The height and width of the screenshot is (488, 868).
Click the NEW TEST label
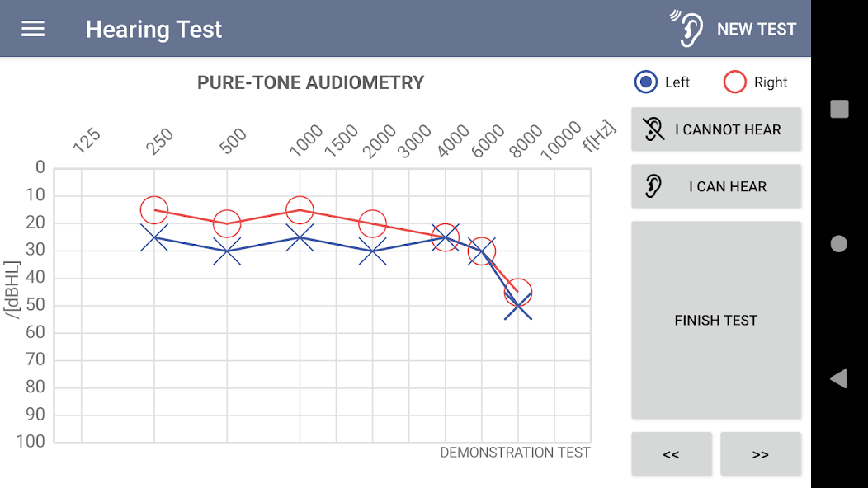point(756,29)
